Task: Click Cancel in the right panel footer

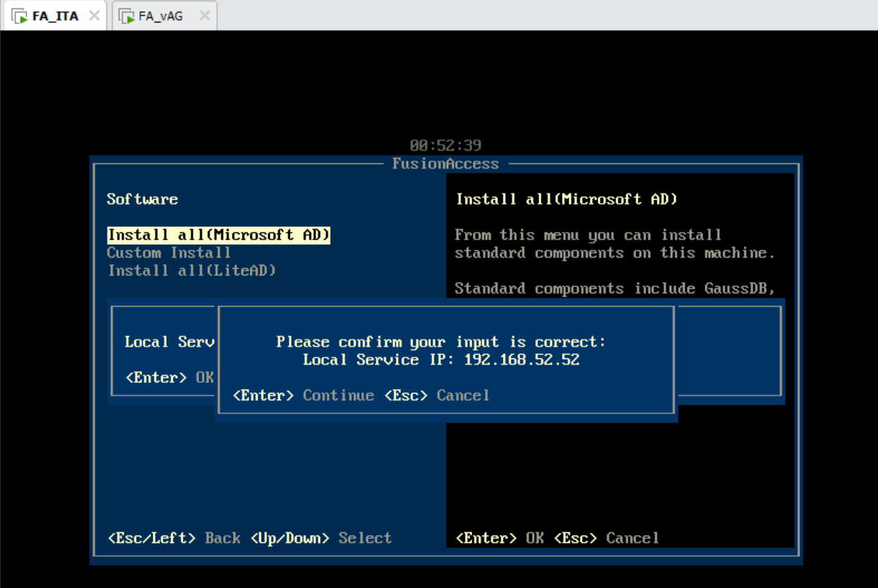Action: (632, 538)
